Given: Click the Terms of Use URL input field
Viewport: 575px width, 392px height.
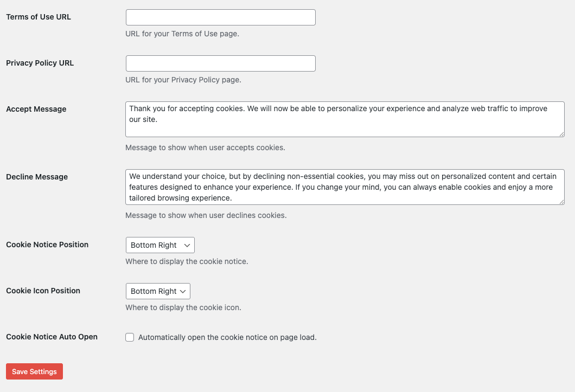Looking at the screenshot, I should click(x=220, y=17).
